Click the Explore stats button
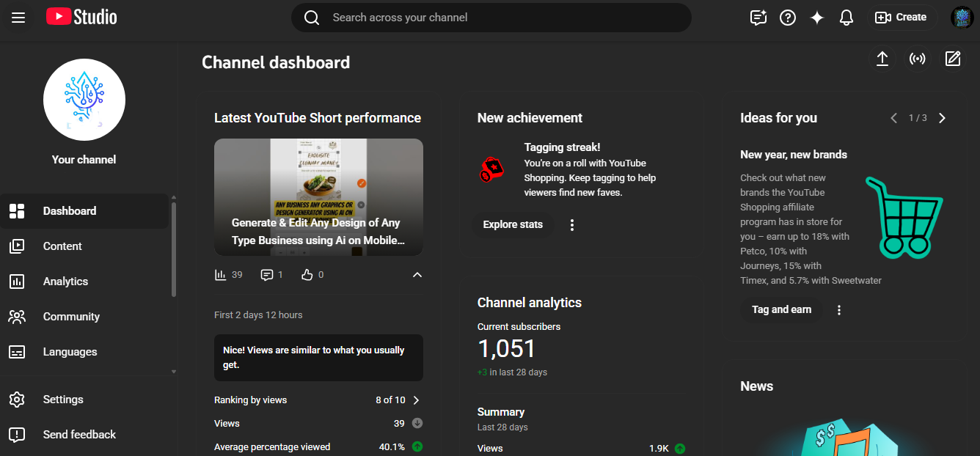The image size is (980, 456). tap(513, 225)
